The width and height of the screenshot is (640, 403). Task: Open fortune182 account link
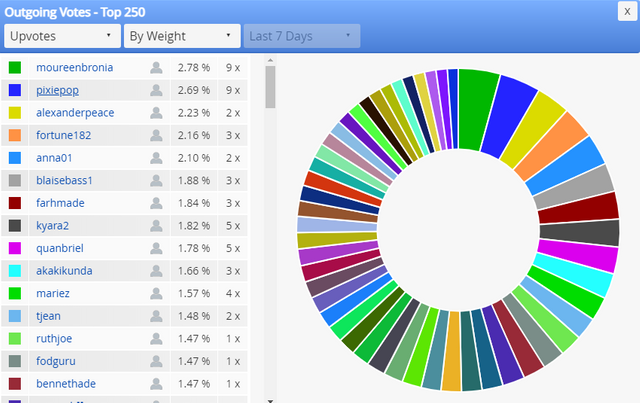[64, 135]
